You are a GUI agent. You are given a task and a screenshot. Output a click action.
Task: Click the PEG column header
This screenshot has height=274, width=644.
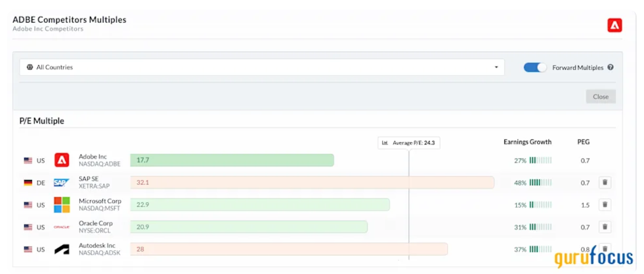click(583, 142)
